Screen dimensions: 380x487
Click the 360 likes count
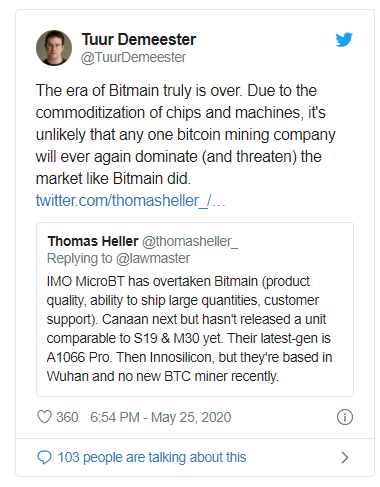(x=67, y=417)
